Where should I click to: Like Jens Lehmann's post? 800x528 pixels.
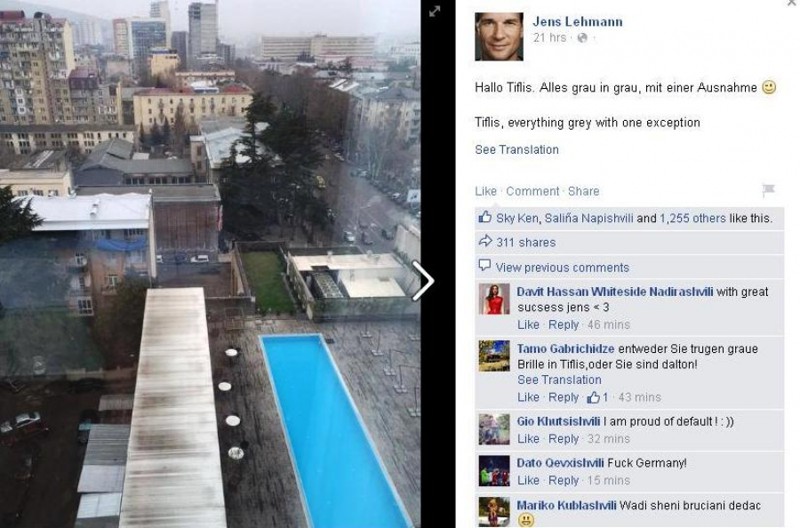(x=485, y=191)
